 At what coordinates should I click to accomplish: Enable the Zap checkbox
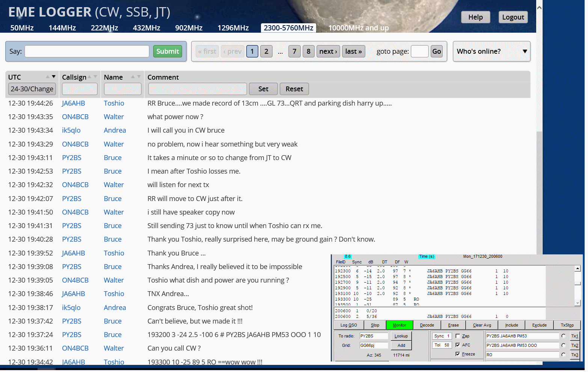tap(458, 336)
